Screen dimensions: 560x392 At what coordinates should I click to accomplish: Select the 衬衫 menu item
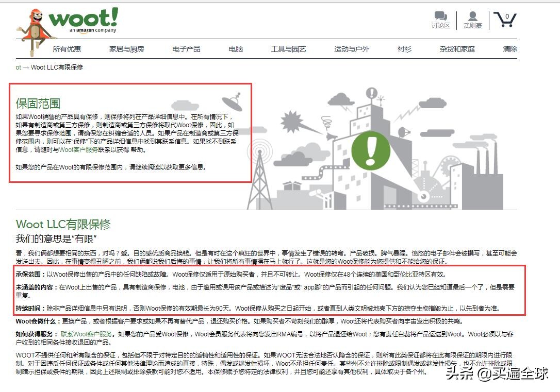404,48
